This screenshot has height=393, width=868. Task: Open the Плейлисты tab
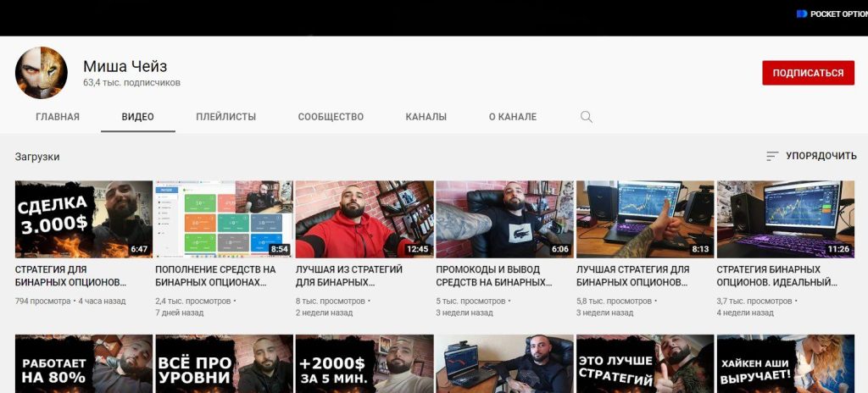coord(225,117)
